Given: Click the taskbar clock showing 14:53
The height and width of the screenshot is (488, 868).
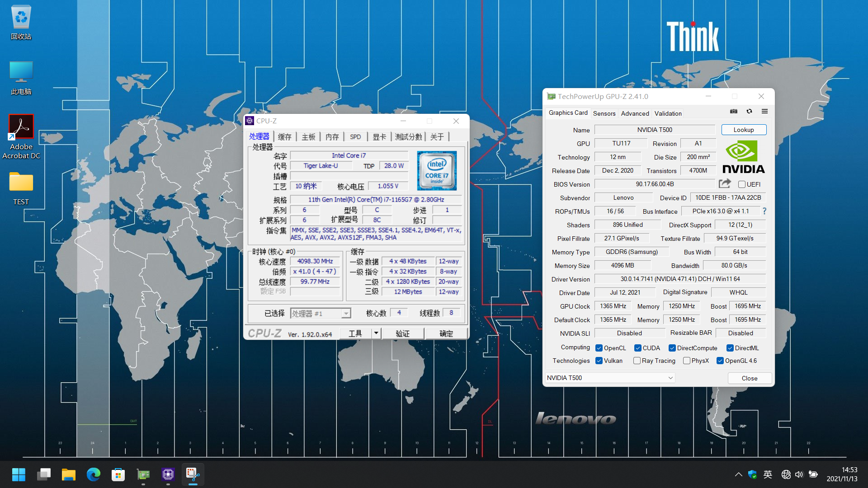Looking at the screenshot, I should (x=842, y=474).
